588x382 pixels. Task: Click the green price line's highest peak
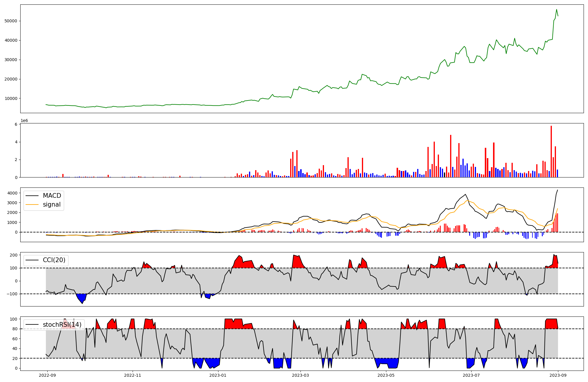pos(557,10)
